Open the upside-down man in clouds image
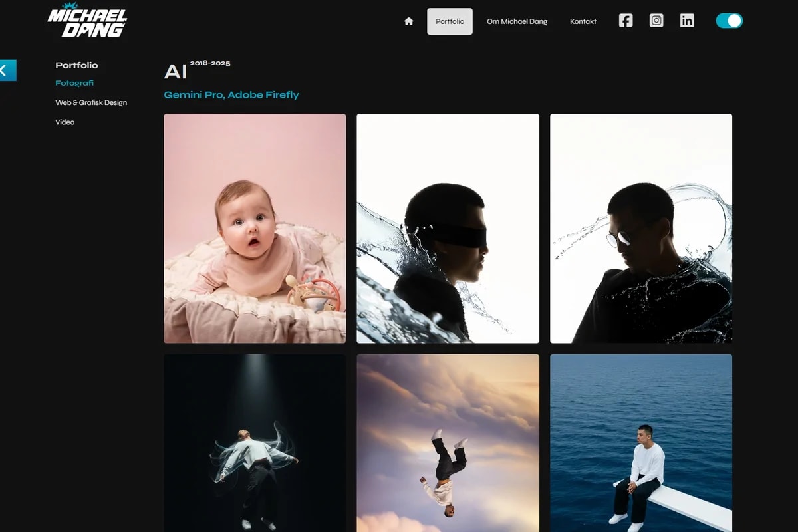The height and width of the screenshot is (532, 798). [448, 443]
